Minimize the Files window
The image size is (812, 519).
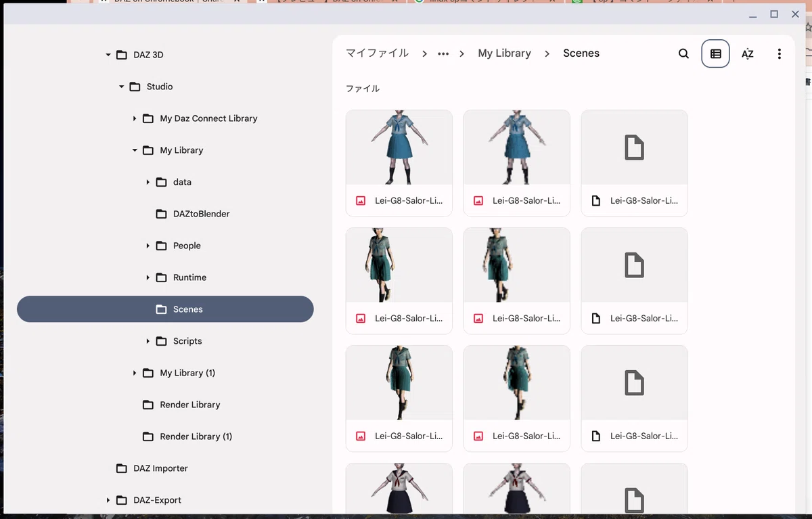point(753,14)
